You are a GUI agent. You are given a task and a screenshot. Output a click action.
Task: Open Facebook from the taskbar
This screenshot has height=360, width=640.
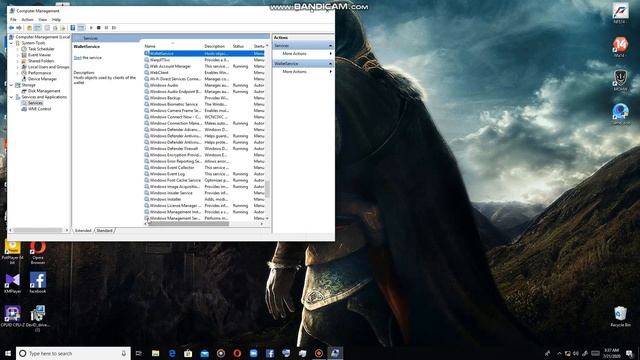270,353
